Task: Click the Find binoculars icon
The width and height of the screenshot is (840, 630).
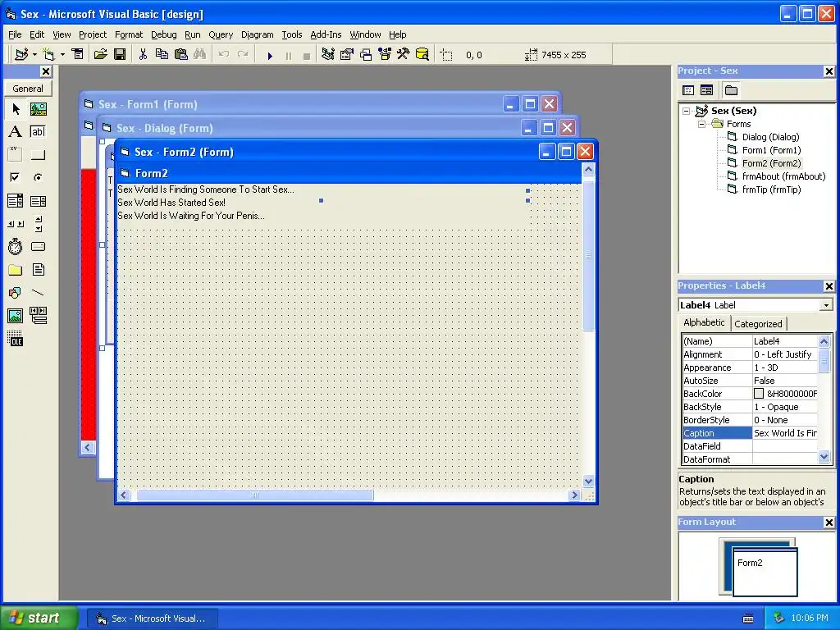Action: (200, 54)
